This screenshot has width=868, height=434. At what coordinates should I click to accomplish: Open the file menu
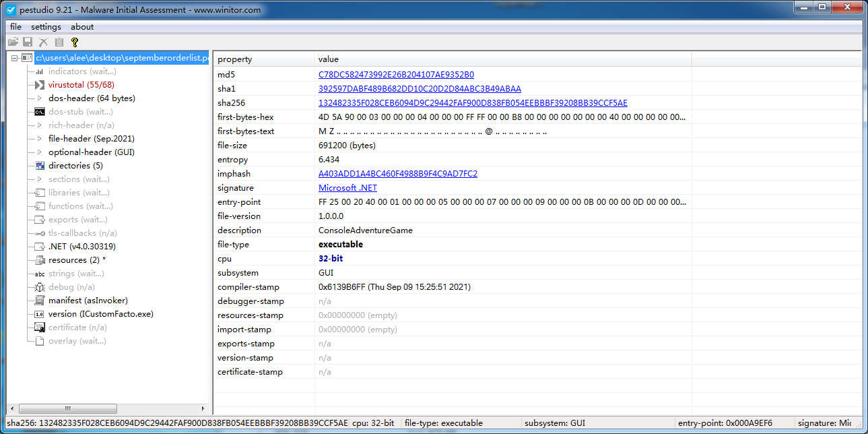(x=15, y=27)
